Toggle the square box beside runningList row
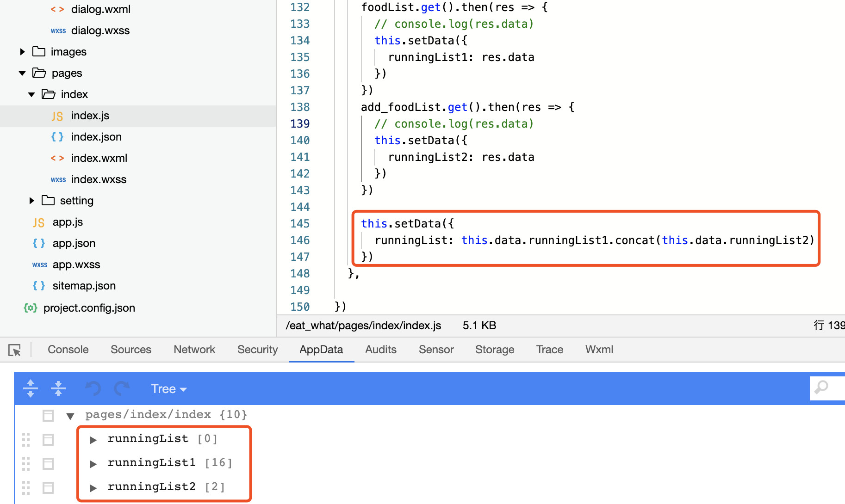Viewport: 845px width, 504px height. 48,439
